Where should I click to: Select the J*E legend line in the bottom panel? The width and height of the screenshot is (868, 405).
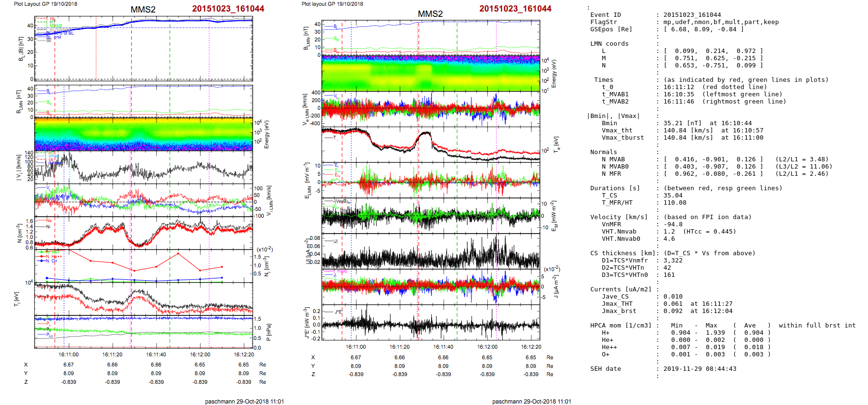333,312
